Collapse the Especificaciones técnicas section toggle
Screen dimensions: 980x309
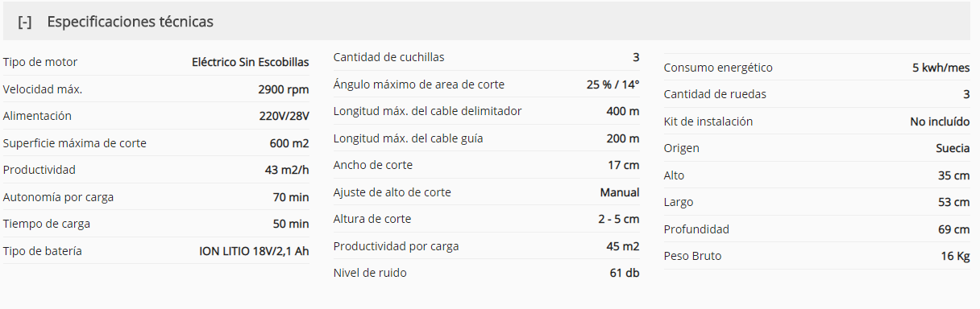[25, 23]
